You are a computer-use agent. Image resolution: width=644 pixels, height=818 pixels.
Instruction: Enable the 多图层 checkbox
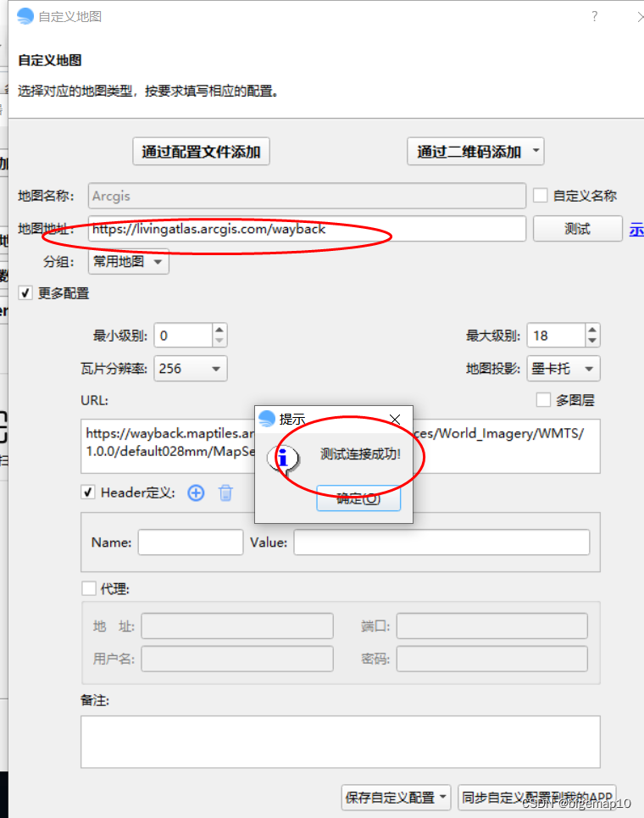(x=543, y=400)
